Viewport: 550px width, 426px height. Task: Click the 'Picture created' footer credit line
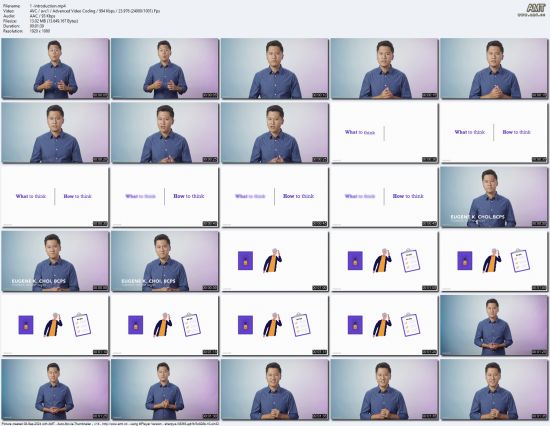110,424
